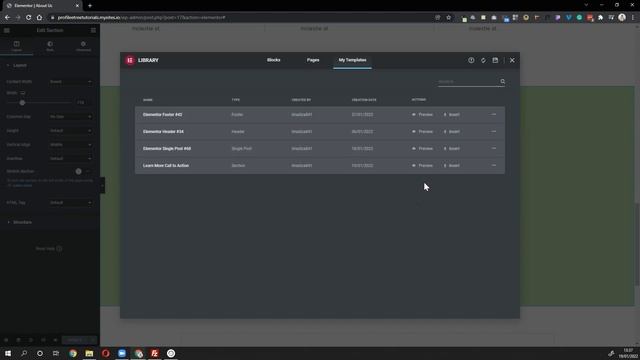Open more options for Elementor Footer row
The image size is (640, 360).
click(494, 115)
